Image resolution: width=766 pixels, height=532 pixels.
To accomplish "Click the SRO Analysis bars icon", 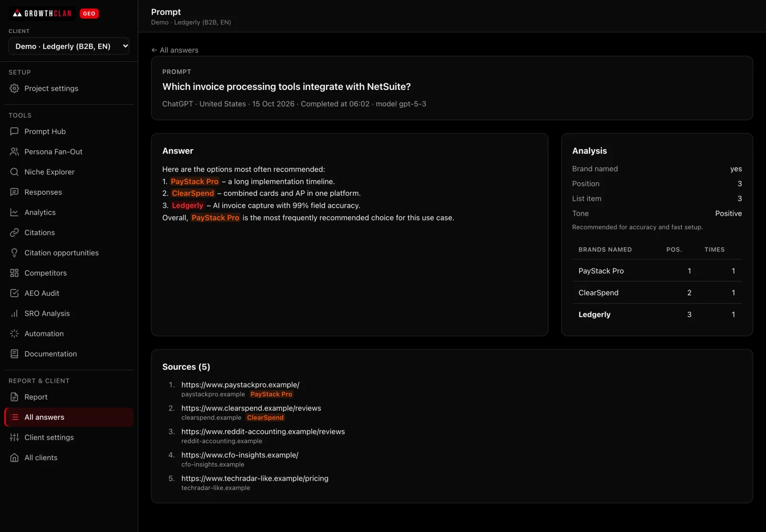I will tap(14, 313).
